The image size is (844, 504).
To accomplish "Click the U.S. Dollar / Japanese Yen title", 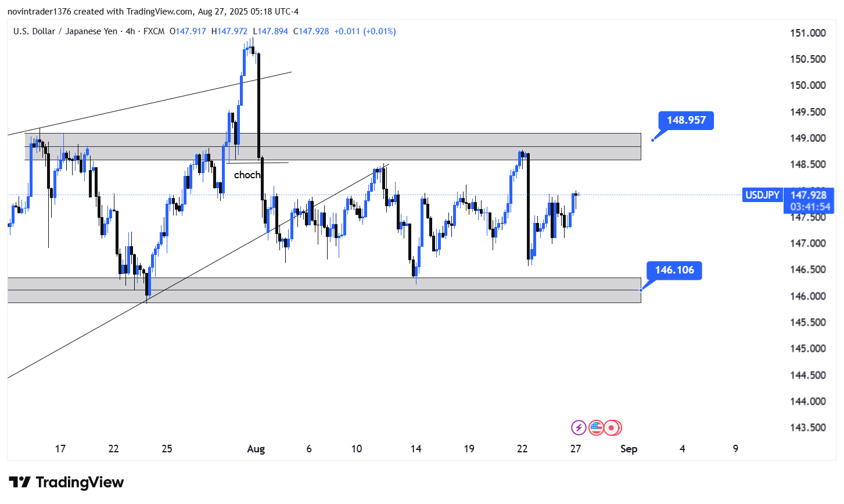I will click(x=65, y=31).
